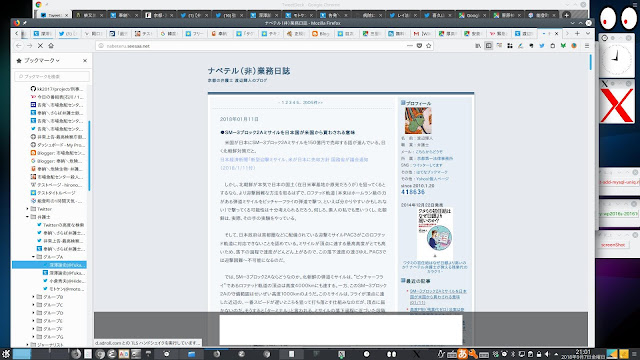Click the book cover image in sidebar
Viewport: 640px width, 360px height.
click(435, 233)
